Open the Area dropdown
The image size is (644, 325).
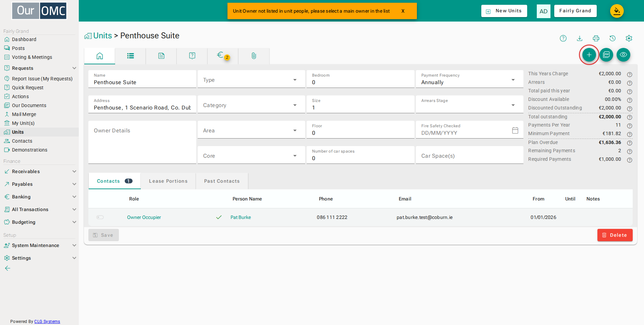pyautogui.click(x=251, y=130)
